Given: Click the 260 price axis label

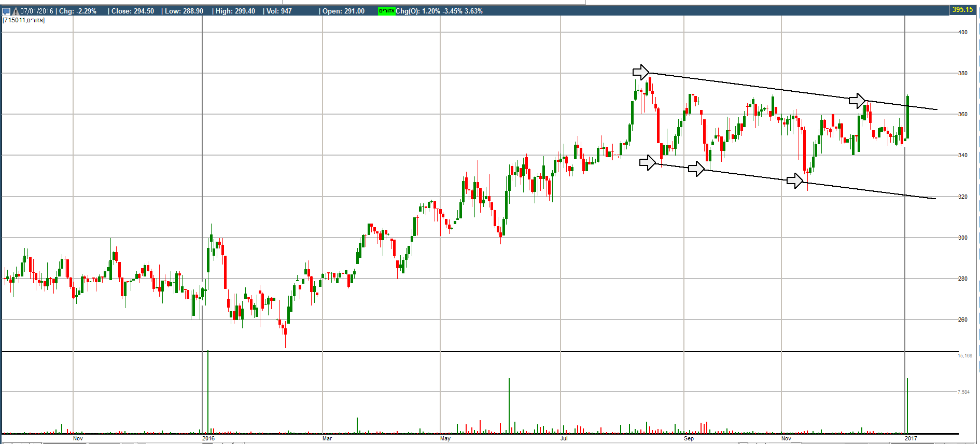Looking at the screenshot, I should 963,320.
